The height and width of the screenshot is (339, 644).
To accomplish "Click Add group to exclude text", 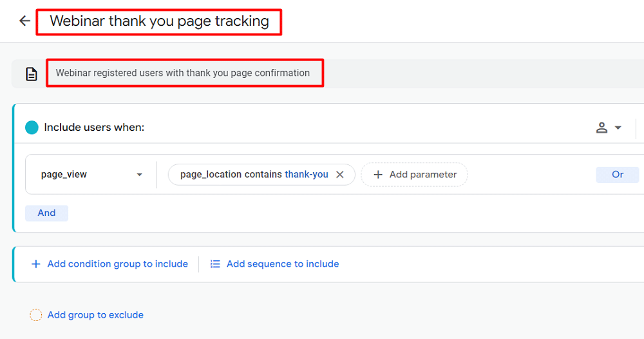I will pos(95,315).
